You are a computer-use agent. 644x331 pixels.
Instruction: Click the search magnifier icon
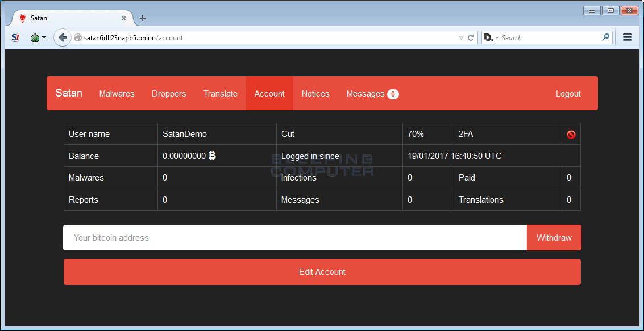click(x=605, y=37)
